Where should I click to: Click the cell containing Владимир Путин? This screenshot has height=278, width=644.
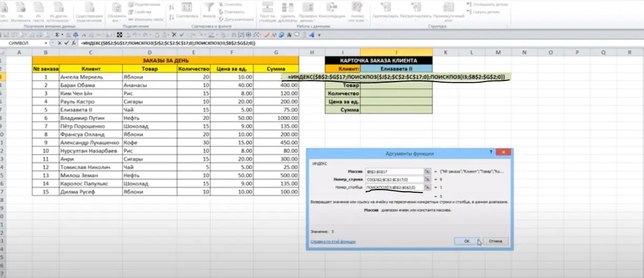click(90, 118)
